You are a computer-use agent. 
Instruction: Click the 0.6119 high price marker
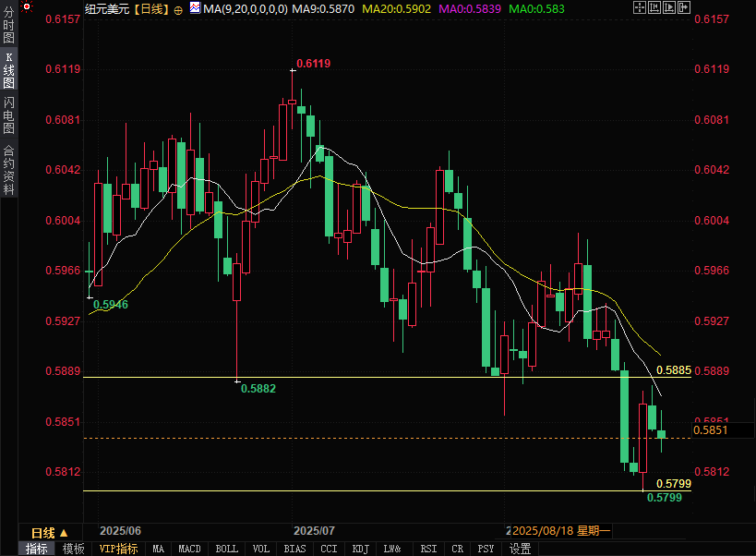[x=314, y=63]
